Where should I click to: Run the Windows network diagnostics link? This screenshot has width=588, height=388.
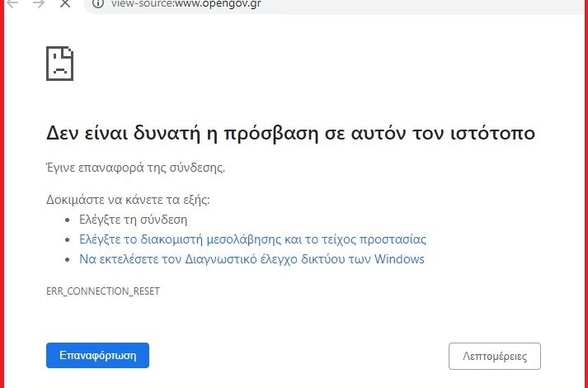[x=252, y=259]
